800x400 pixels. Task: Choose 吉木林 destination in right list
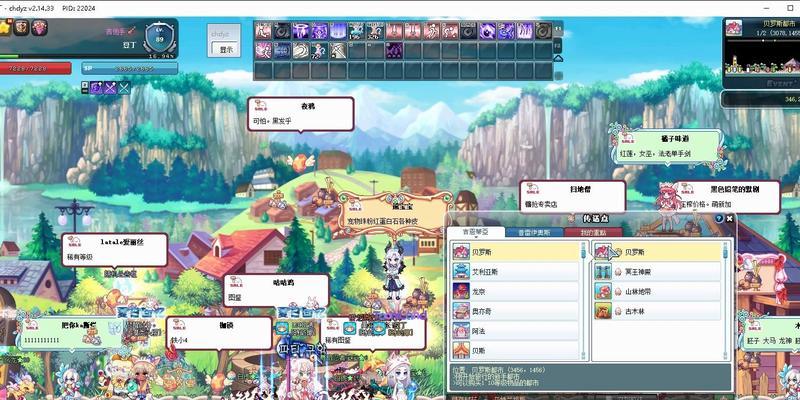[x=657, y=310]
